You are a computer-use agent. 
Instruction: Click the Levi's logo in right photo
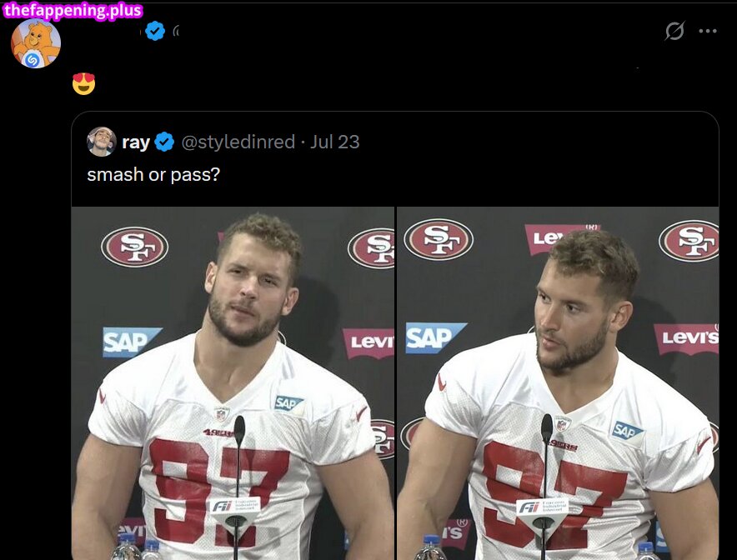point(686,337)
